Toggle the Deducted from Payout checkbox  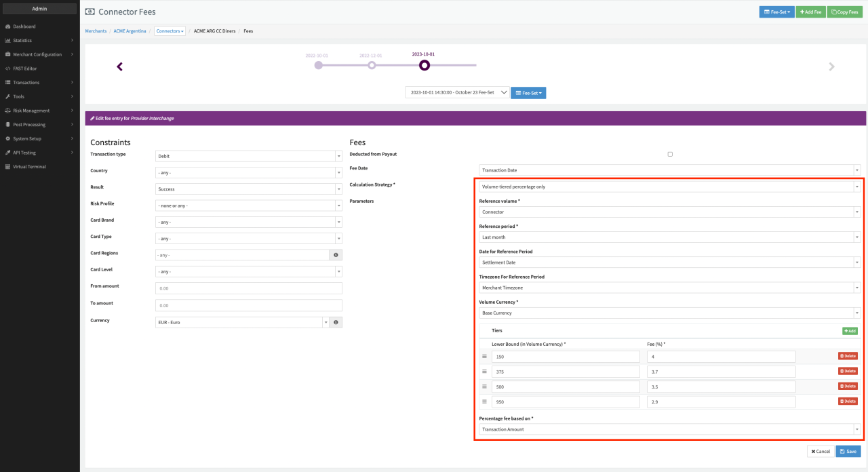click(670, 154)
